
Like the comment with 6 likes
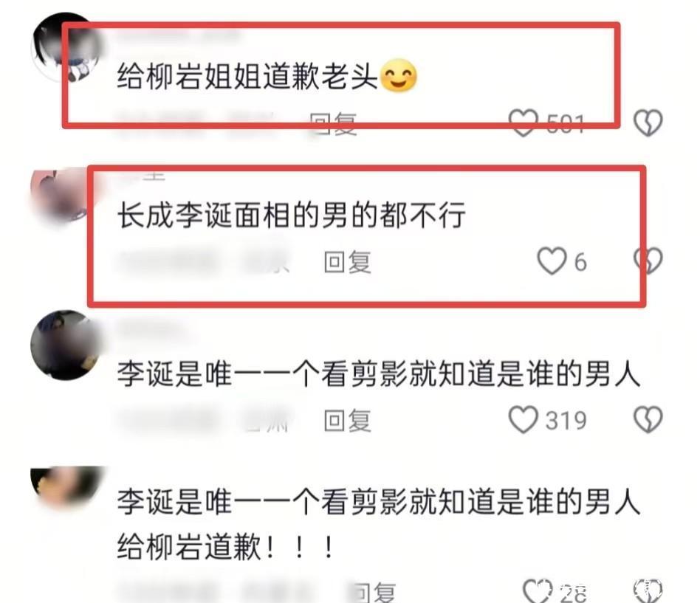pos(552,261)
